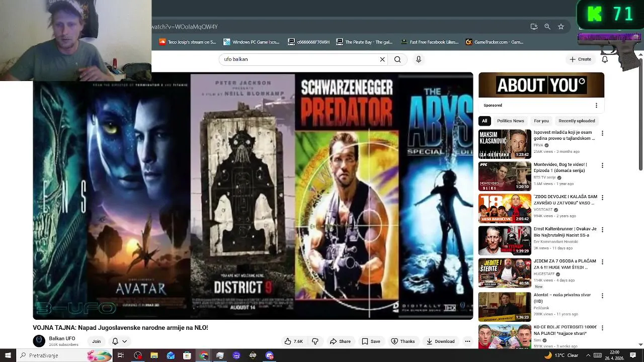Open YouTube notifications bell in header

click(605, 59)
